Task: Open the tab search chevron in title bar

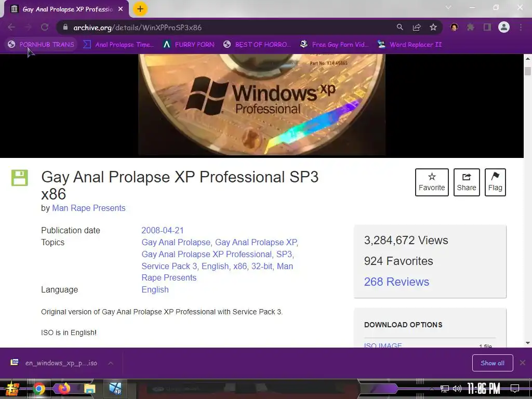Action: (448, 7)
